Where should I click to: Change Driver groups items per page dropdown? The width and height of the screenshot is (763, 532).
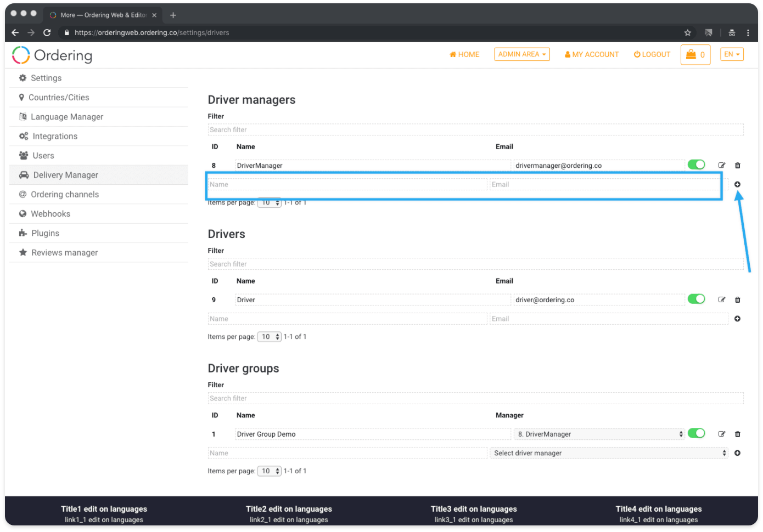pyautogui.click(x=269, y=471)
